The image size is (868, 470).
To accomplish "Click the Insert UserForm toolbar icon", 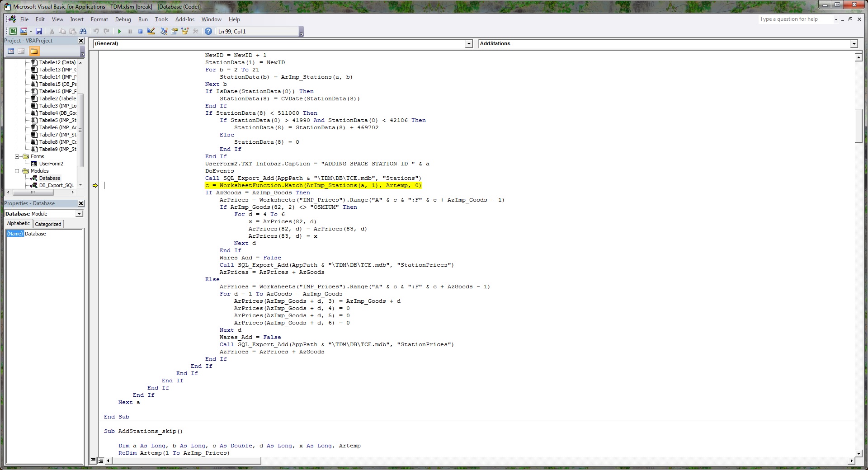I will pos(24,31).
